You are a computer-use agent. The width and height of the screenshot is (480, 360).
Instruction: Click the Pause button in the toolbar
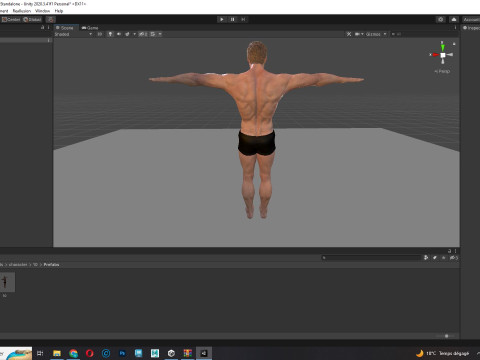[x=233, y=19]
